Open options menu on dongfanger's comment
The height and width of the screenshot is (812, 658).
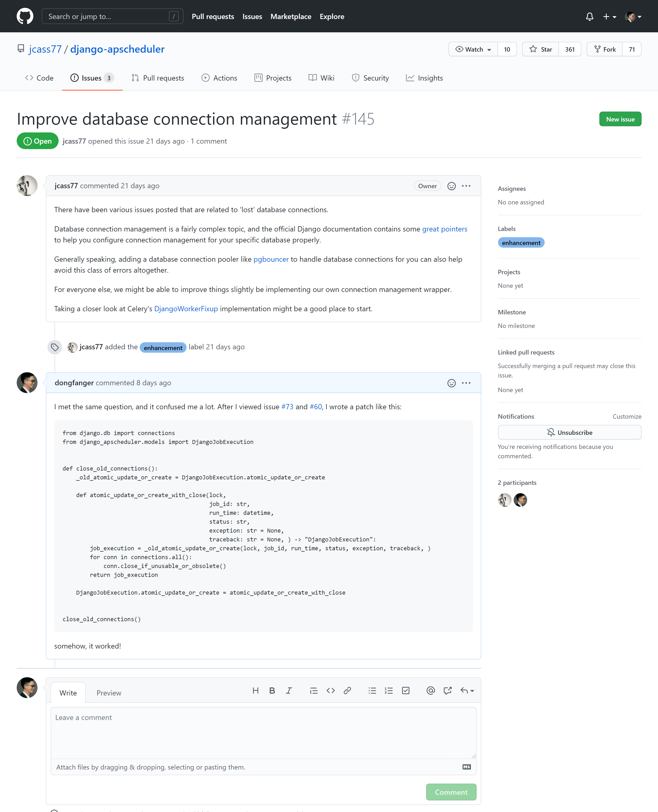pos(466,383)
